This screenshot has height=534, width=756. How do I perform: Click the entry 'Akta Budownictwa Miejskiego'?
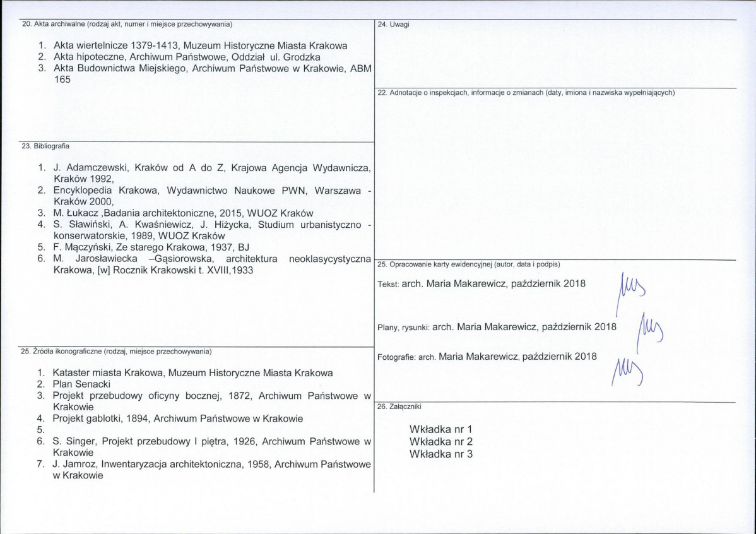point(213,74)
